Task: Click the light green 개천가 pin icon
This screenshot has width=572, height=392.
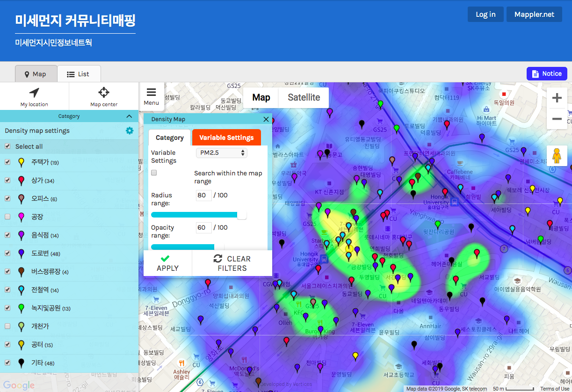Action: pyautogui.click(x=21, y=327)
